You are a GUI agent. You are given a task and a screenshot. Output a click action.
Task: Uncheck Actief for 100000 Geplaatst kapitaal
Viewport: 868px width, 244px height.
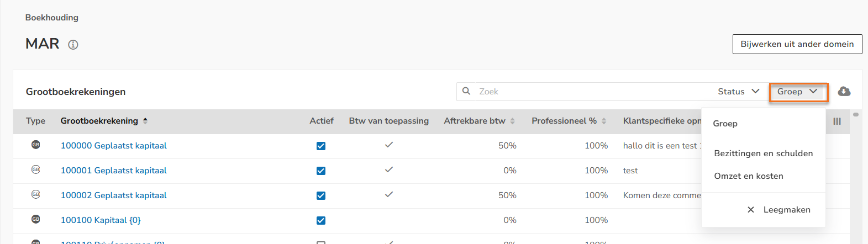click(321, 146)
